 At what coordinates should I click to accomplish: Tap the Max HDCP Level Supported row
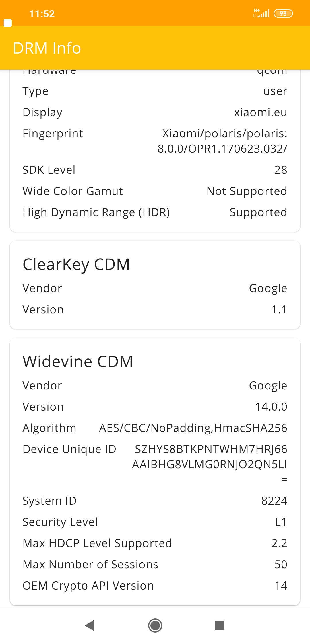tap(155, 543)
